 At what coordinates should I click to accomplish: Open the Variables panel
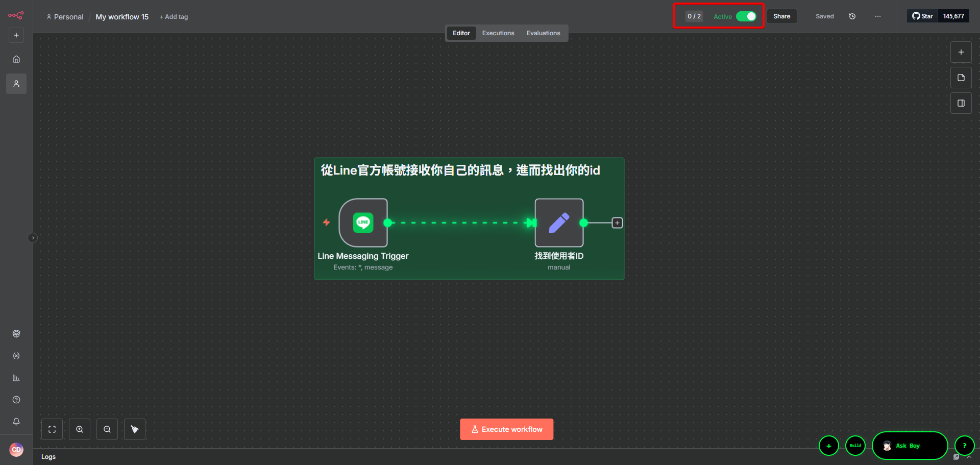(16, 356)
